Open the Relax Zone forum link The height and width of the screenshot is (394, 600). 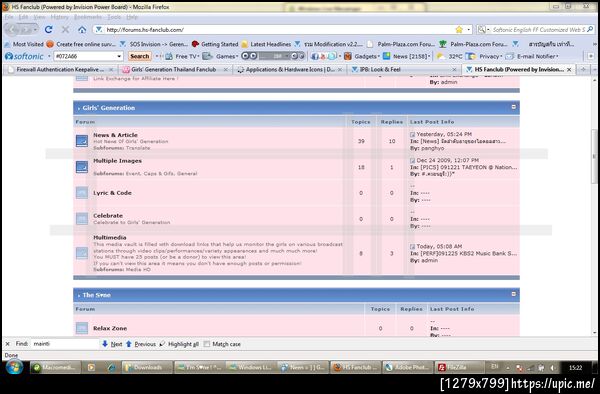pyautogui.click(x=110, y=328)
